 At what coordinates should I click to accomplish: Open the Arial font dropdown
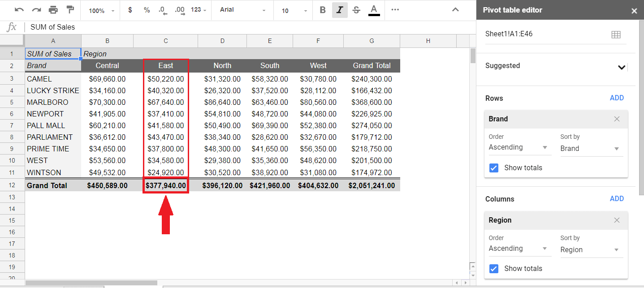[x=242, y=10]
